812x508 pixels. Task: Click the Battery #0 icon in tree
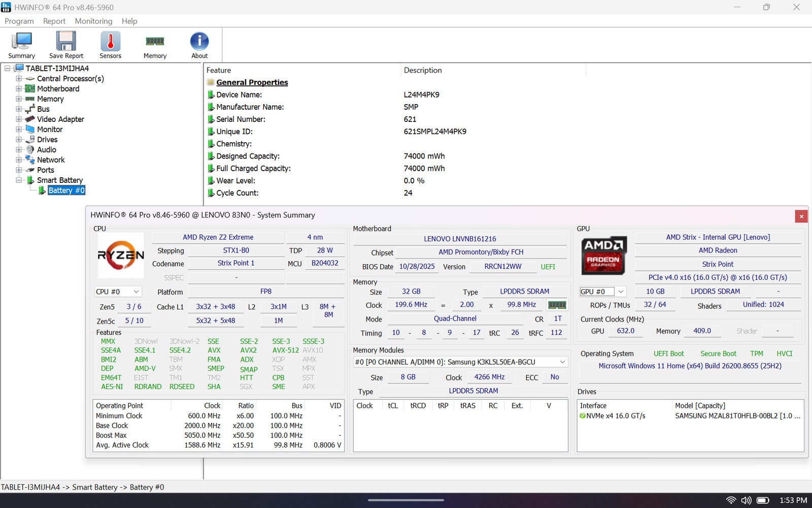[x=42, y=190]
